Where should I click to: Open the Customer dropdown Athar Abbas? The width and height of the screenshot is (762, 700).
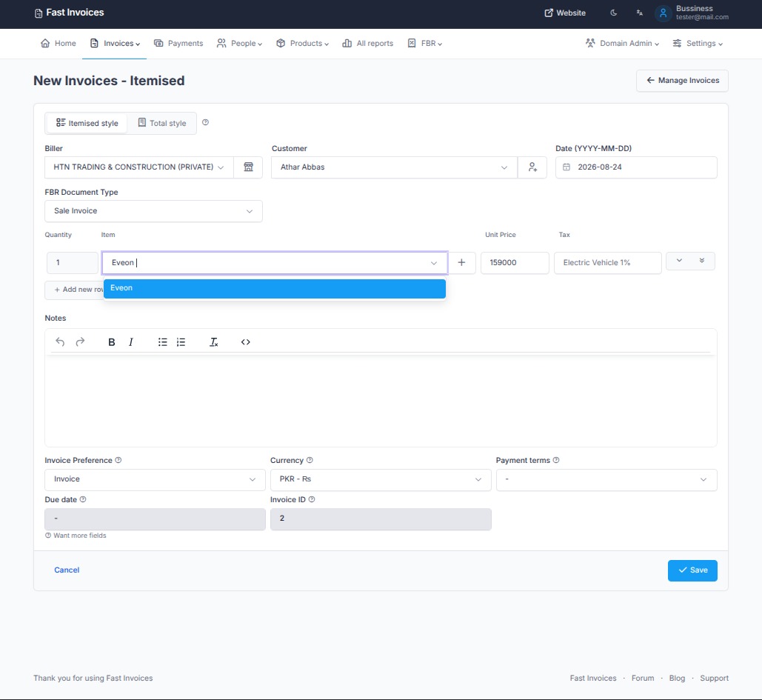pos(394,167)
